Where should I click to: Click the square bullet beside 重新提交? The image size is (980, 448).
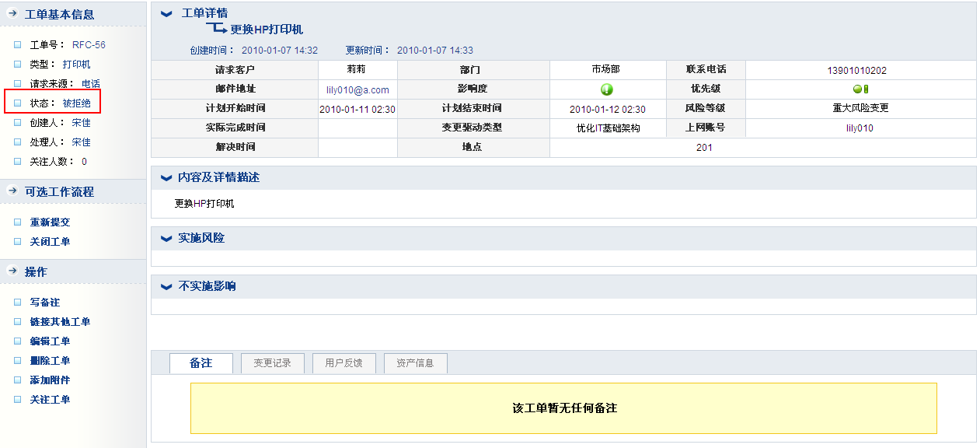pos(18,222)
